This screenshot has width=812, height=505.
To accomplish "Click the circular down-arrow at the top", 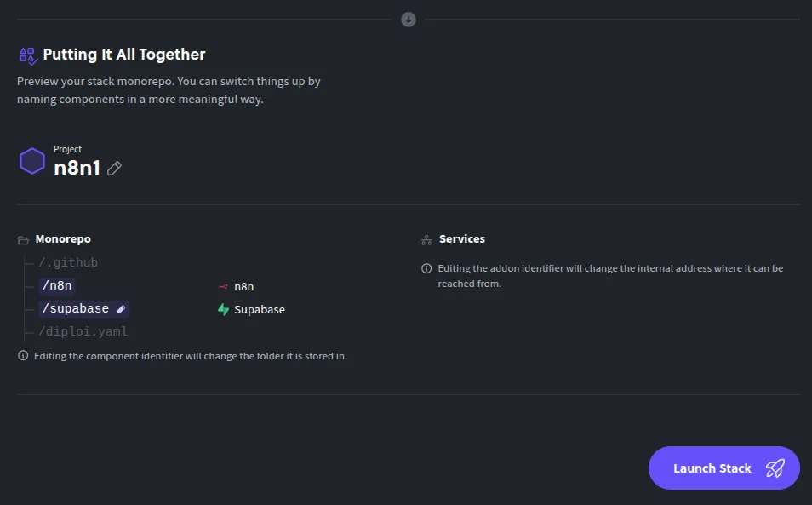I will coord(408,19).
